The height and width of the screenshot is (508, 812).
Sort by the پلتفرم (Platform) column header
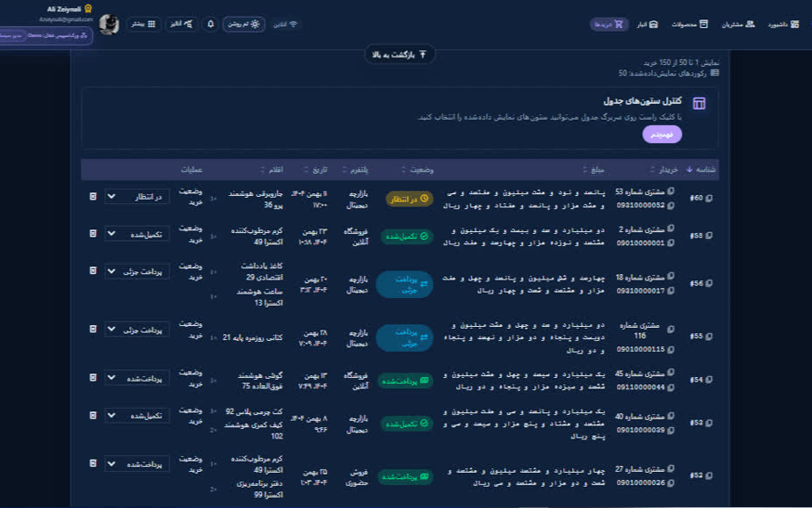pos(355,170)
